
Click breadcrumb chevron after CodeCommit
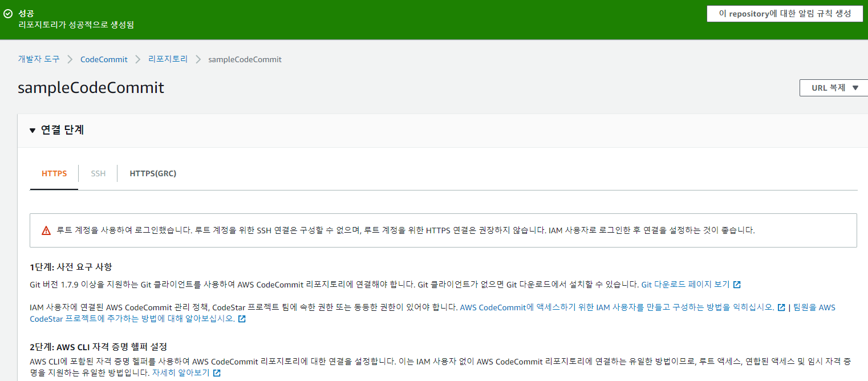point(138,59)
